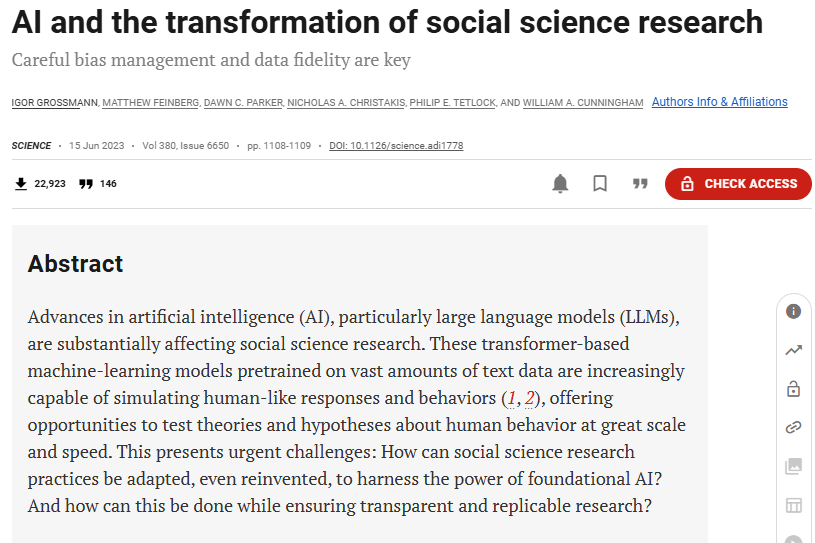Open the DOI link
815x543 pixels.
pos(396,146)
